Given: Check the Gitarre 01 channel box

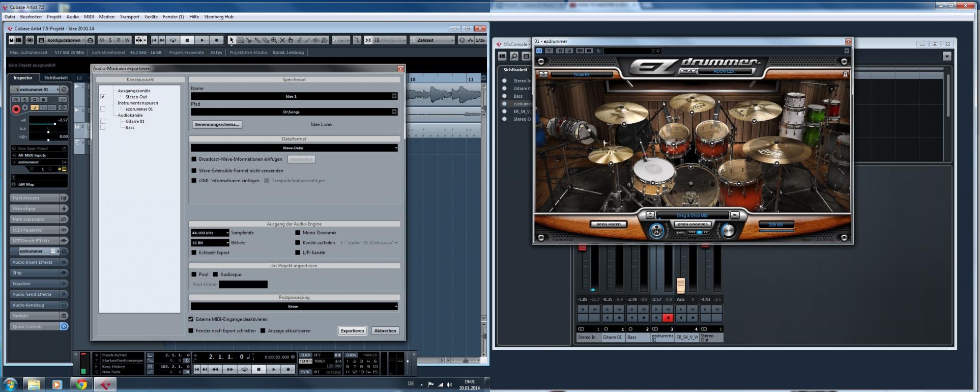Looking at the screenshot, I should 103,121.
